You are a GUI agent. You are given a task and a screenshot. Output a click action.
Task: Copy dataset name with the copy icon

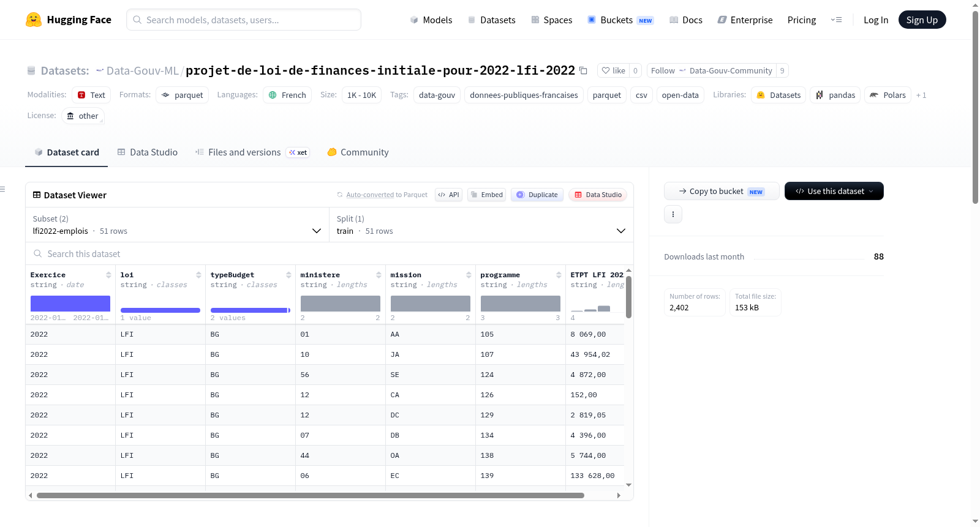pyautogui.click(x=583, y=70)
